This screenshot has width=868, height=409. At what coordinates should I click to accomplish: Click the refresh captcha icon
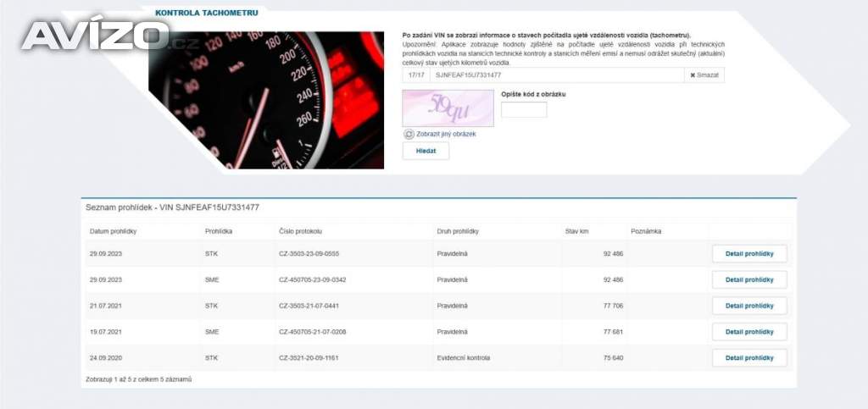pyautogui.click(x=409, y=134)
